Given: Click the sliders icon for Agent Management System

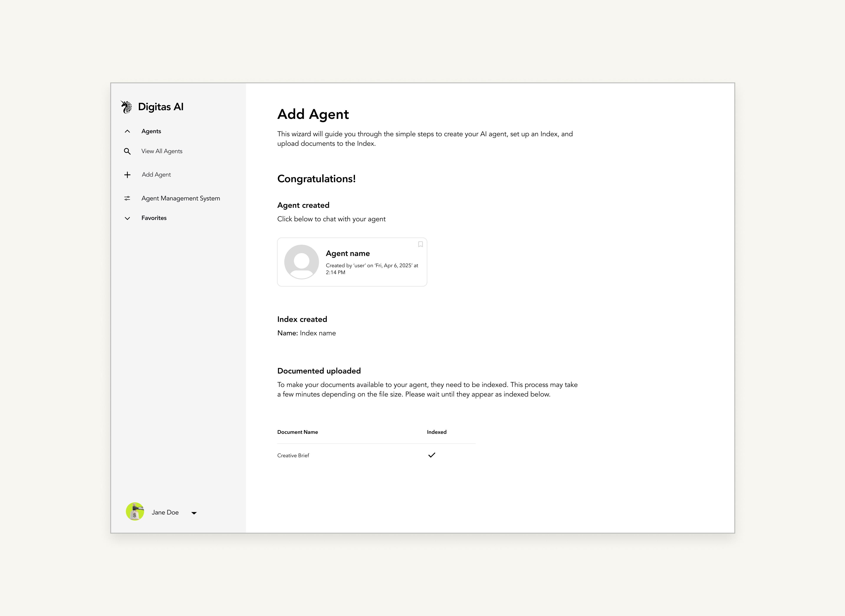Looking at the screenshot, I should pyautogui.click(x=127, y=198).
